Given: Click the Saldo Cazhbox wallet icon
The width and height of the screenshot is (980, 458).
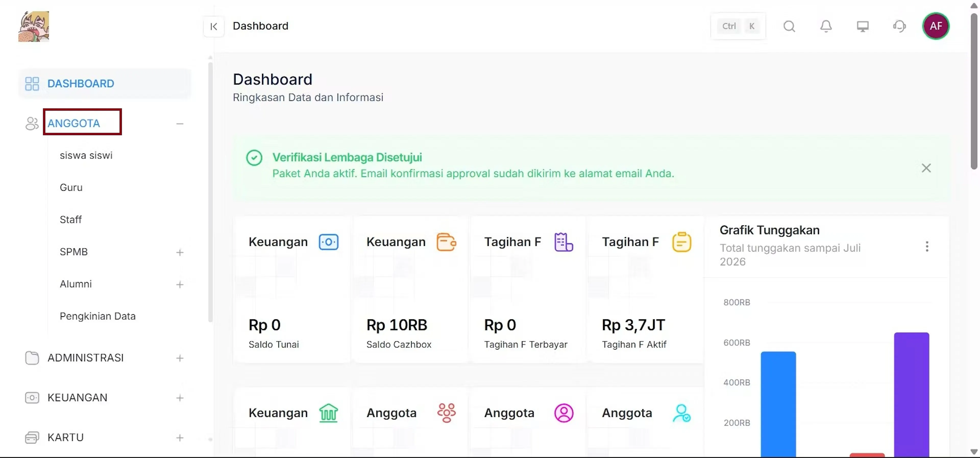Looking at the screenshot, I should 446,242.
